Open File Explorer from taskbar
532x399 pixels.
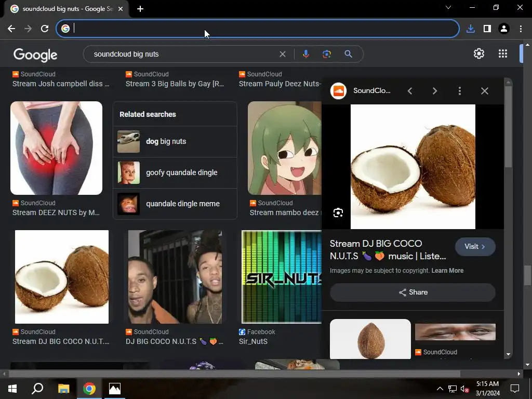coord(63,389)
